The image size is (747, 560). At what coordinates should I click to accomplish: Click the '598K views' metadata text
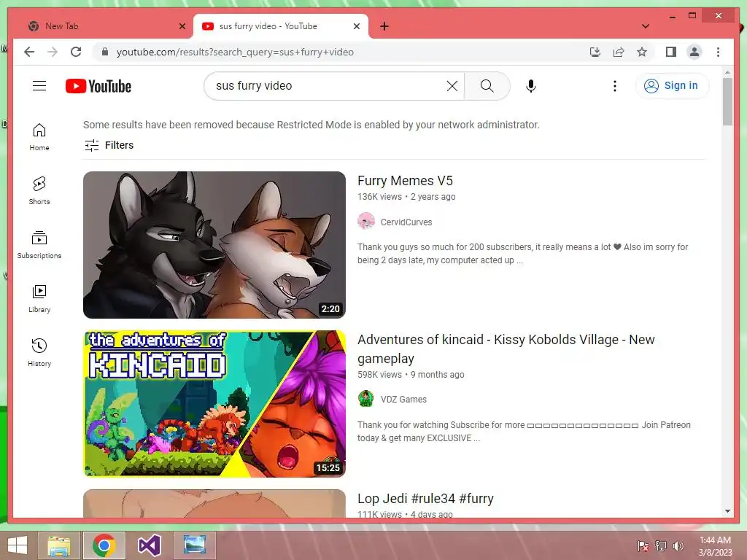[x=379, y=374]
